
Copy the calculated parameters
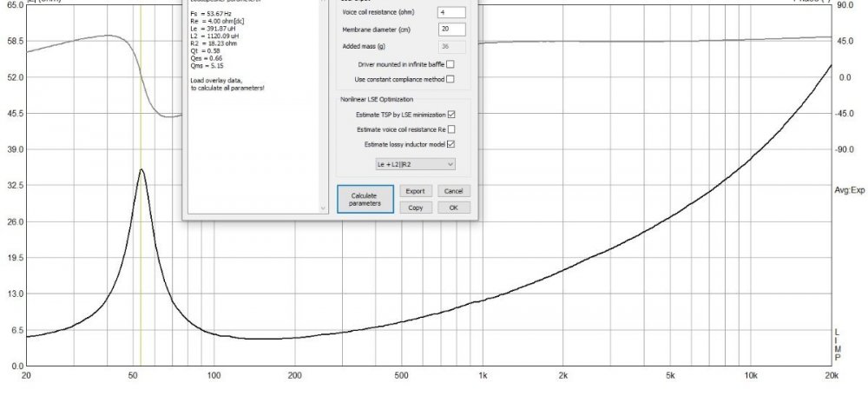[x=415, y=208]
